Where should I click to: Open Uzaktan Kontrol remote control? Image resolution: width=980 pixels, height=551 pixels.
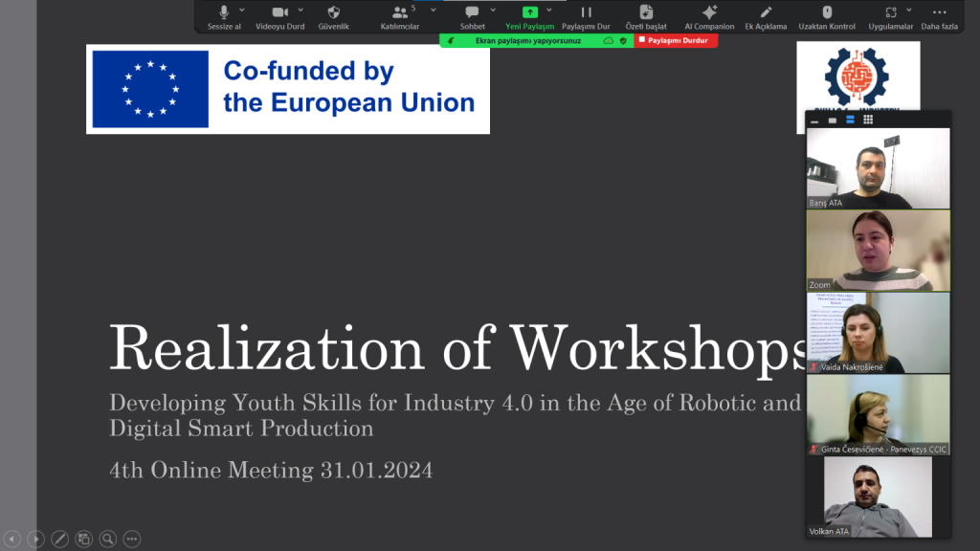pos(827,12)
